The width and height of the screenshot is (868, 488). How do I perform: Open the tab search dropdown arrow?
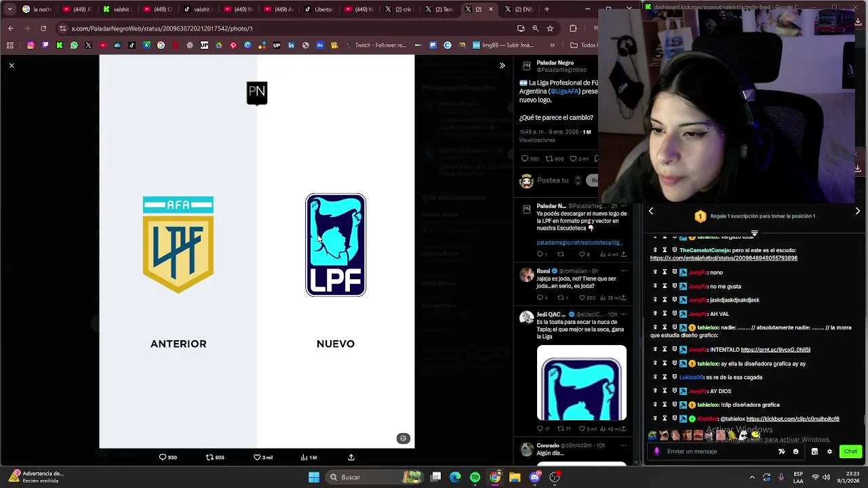click(9, 9)
